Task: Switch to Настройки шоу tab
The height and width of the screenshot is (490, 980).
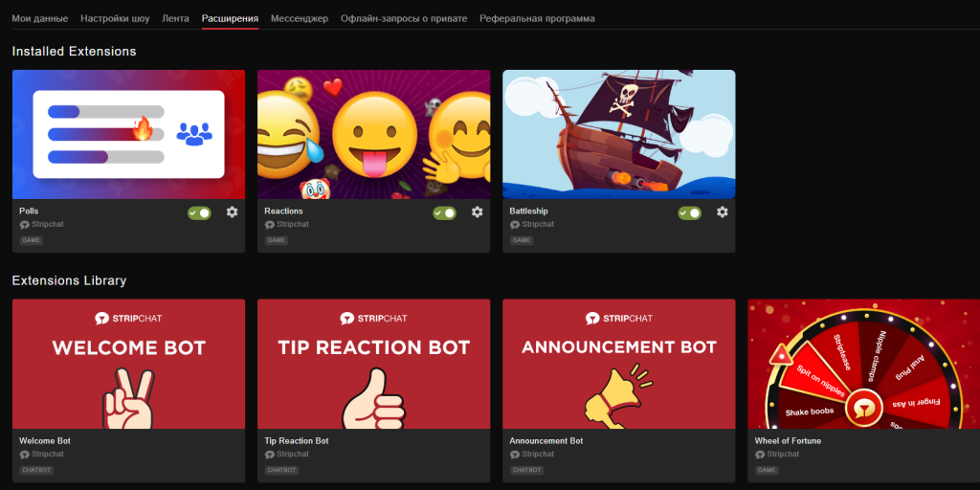Action: coord(115,19)
